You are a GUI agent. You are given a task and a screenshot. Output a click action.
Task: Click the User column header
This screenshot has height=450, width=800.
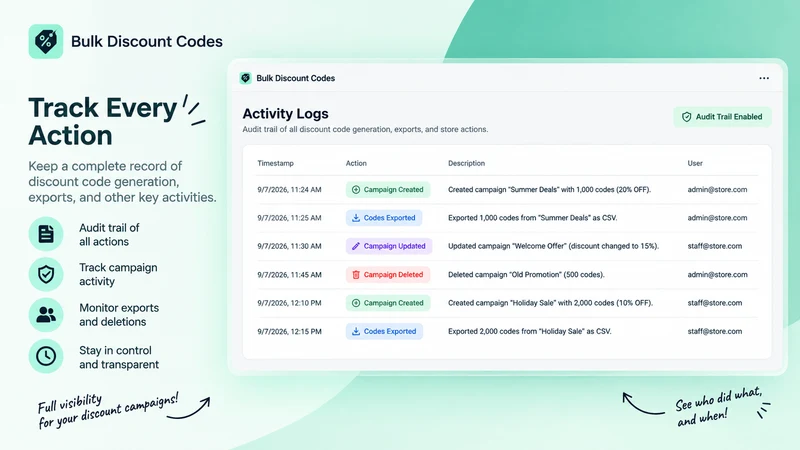tap(695, 163)
